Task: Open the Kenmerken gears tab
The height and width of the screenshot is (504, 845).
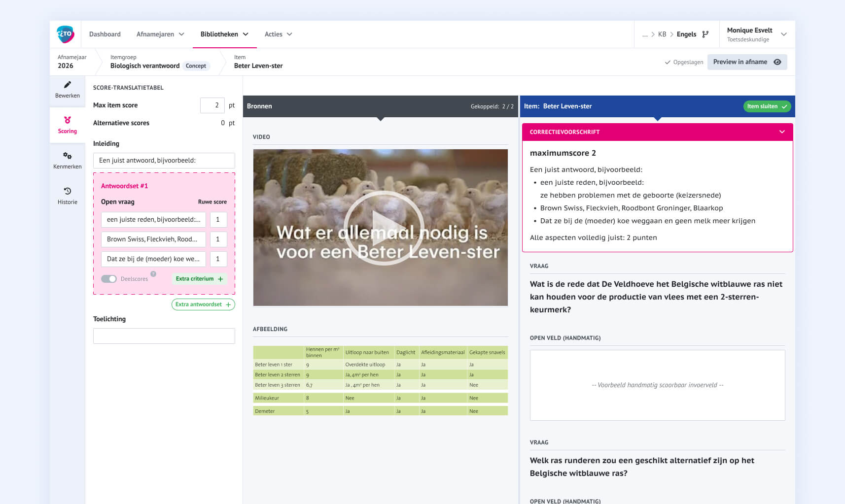Action: point(68,160)
